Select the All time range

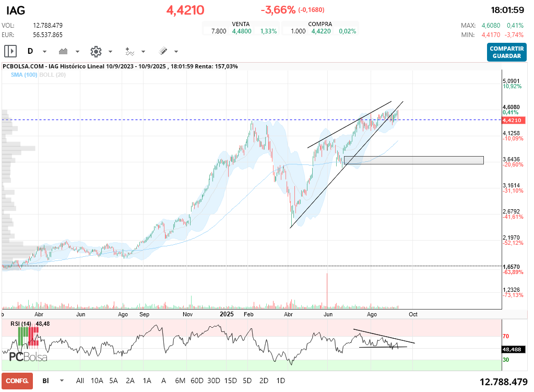(x=80, y=381)
